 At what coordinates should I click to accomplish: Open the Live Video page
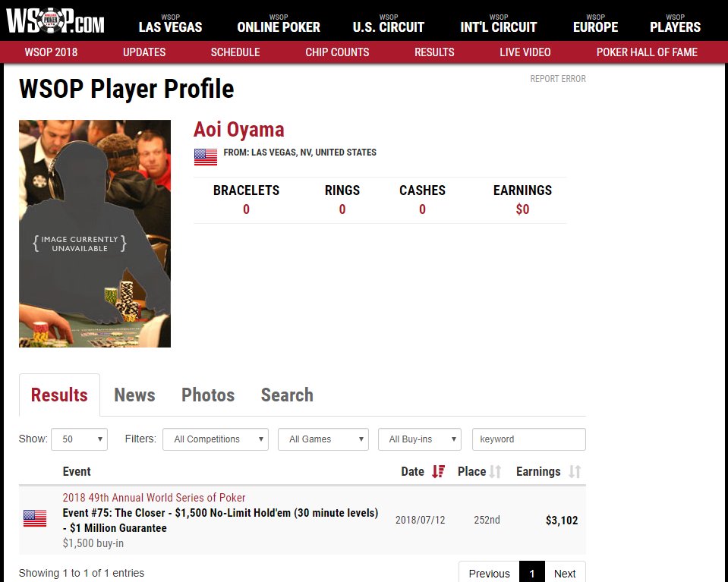(x=525, y=52)
